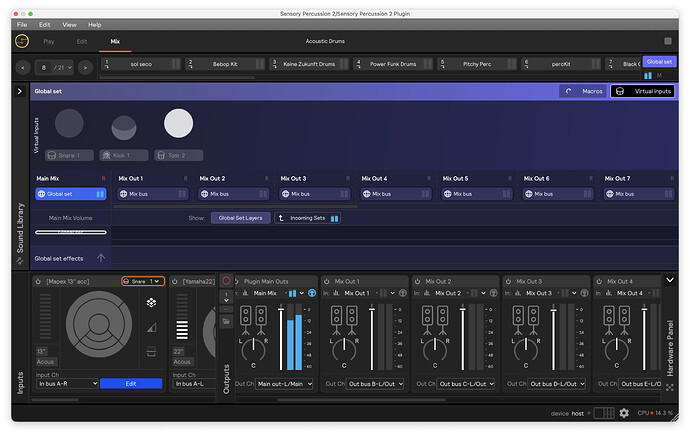The width and height of the screenshot is (690, 435).
Task: Adjust the Main Mix Volume slider
Action: click(x=70, y=232)
